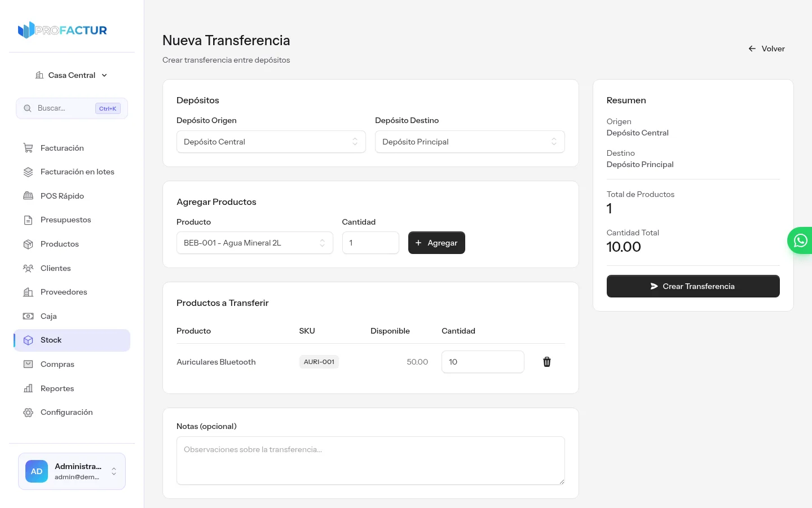812x508 pixels.
Task: Open Clientes section
Action: coord(72,268)
